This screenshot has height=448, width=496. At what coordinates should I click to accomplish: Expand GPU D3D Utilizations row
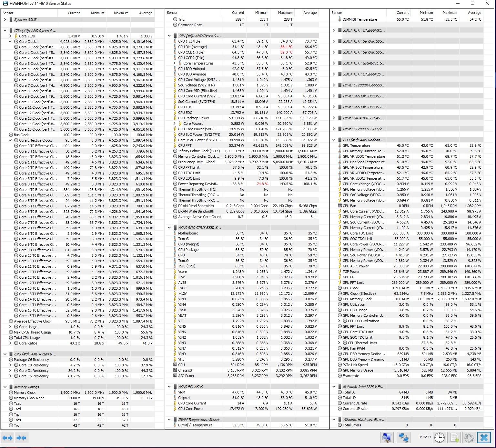coord(339,321)
